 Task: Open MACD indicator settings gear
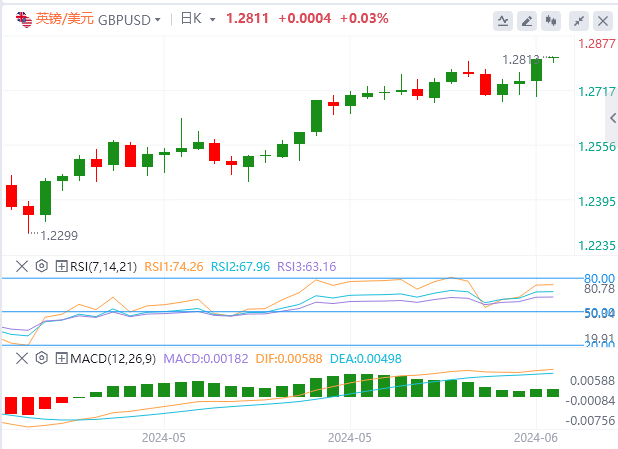tap(41, 357)
